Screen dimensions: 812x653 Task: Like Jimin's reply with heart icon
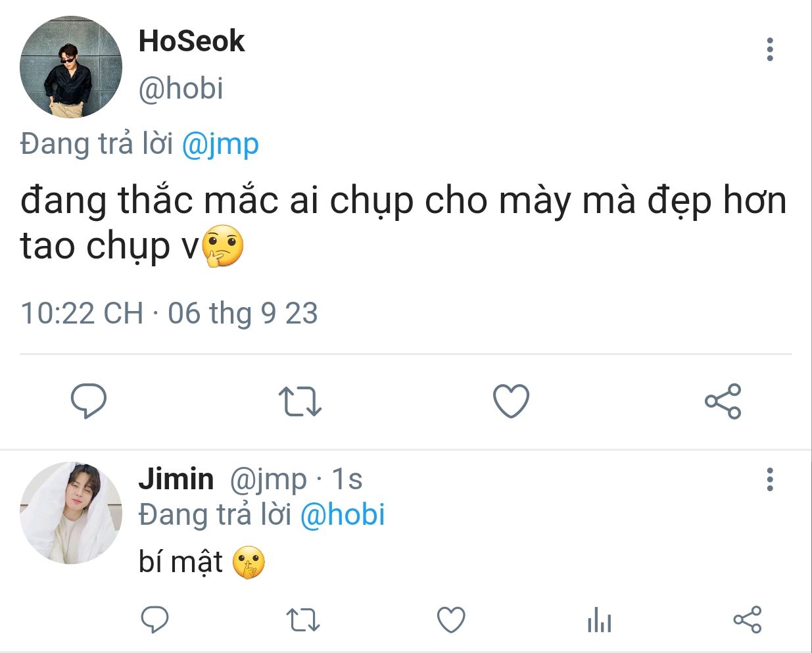click(x=451, y=619)
